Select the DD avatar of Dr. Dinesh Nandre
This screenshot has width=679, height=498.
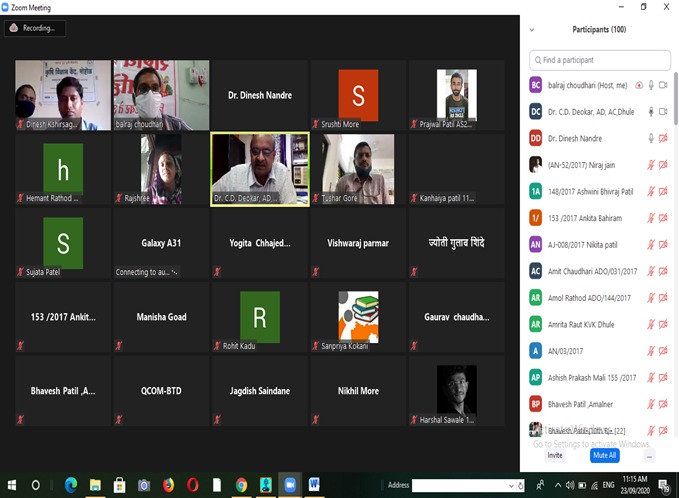tap(536, 139)
